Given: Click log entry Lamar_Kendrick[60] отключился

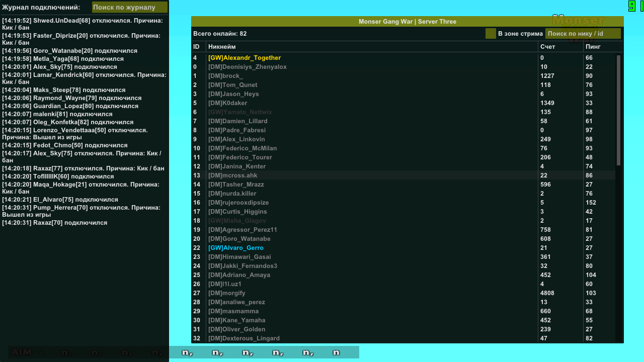Looking at the screenshot, I should click(84, 78).
